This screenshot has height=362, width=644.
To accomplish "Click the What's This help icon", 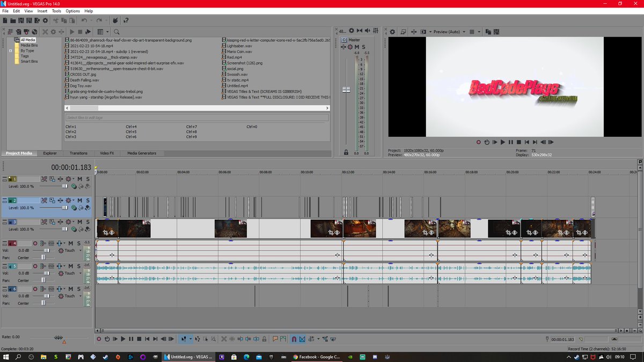I will point(126,20).
